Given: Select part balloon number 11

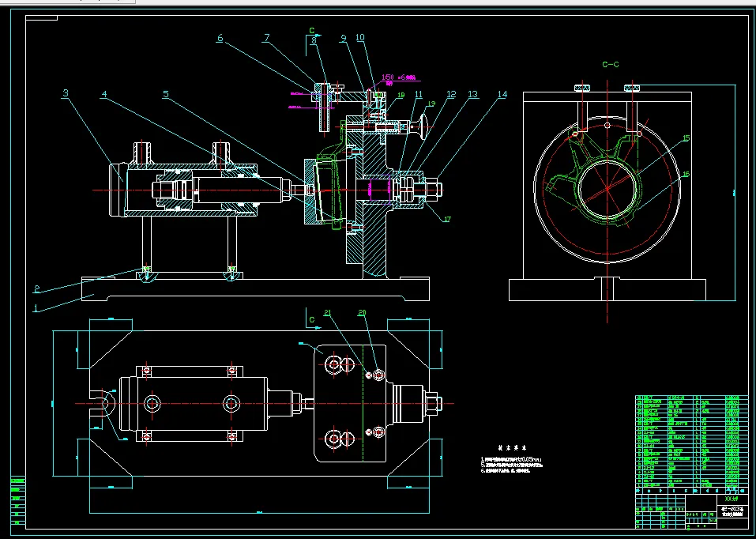Looking at the screenshot, I should [x=418, y=94].
